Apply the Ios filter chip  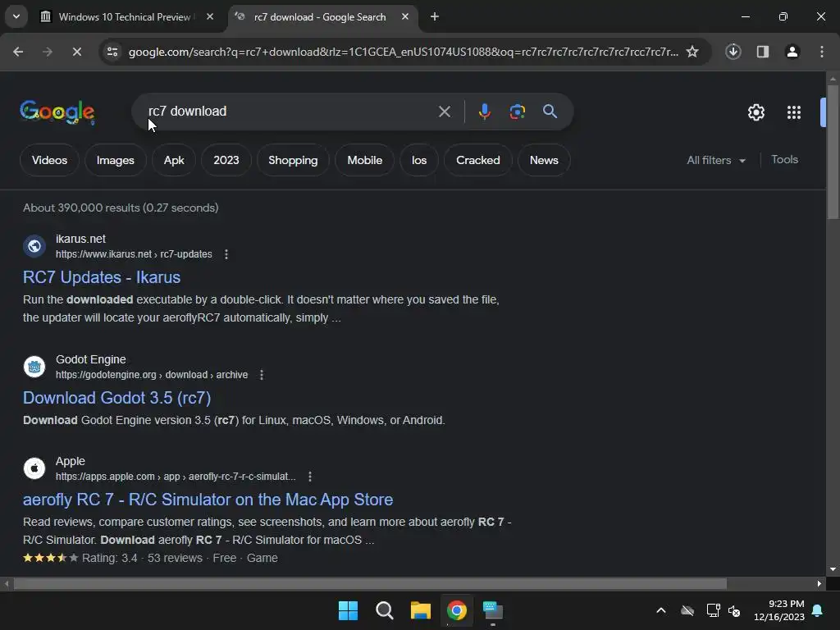point(419,160)
